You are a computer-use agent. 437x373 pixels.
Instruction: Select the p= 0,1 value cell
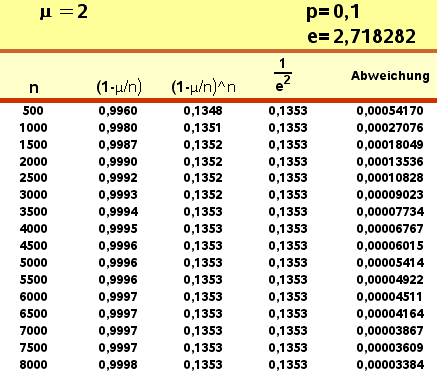click(x=333, y=12)
